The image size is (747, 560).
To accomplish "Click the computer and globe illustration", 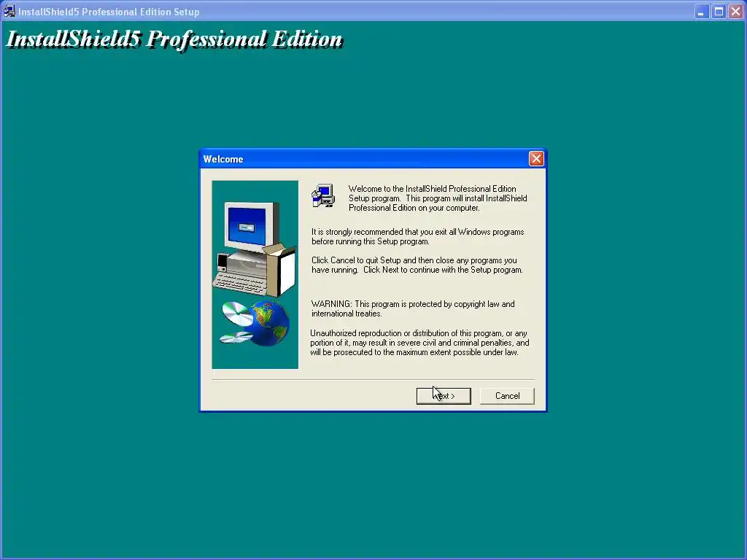I will coord(255,275).
